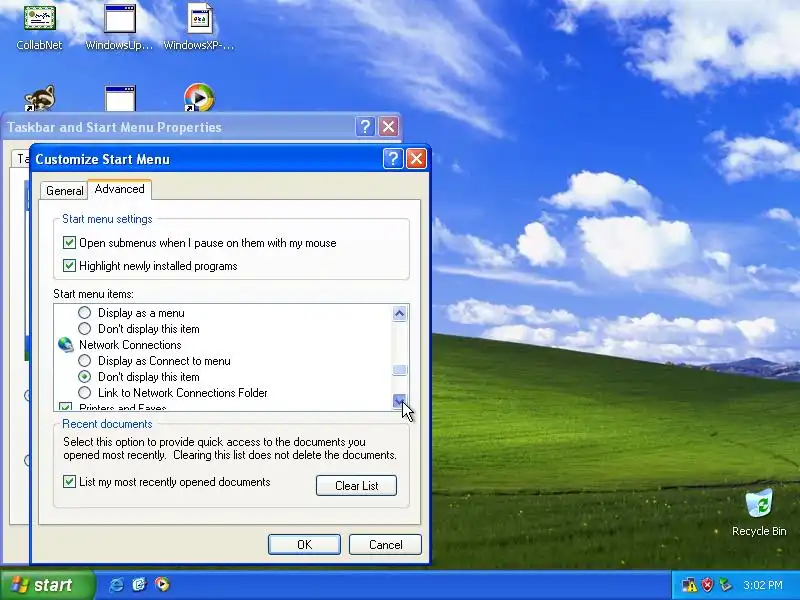The height and width of the screenshot is (600, 800).
Task: Click the scrollbar thumb in Start menu items list
Action: click(x=399, y=370)
